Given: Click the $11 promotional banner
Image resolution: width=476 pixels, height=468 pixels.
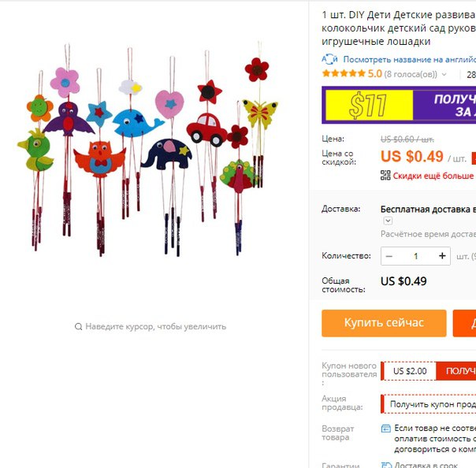Looking at the screenshot, I should 399,105.
